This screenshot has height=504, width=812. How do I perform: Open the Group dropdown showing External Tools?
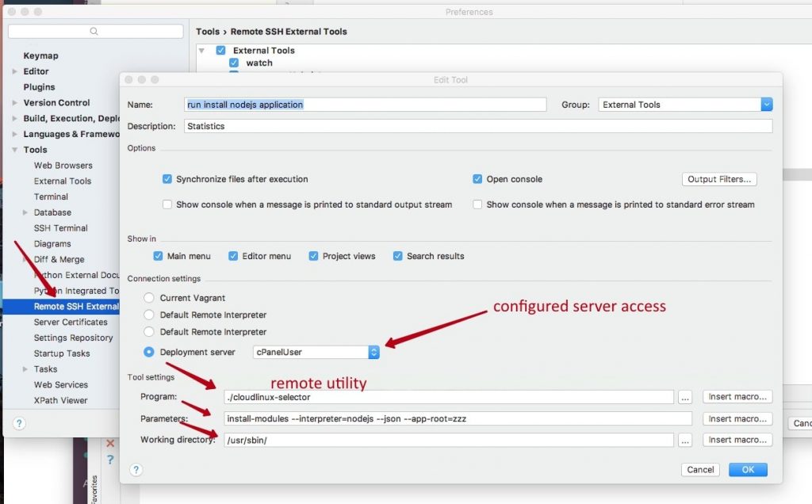pyautogui.click(x=766, y=105)
